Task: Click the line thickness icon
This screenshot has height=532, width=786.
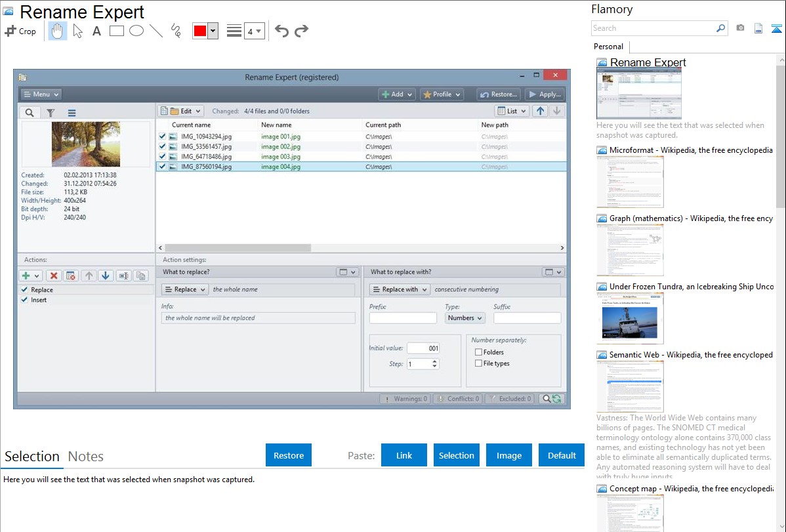Action: [234, 31]
